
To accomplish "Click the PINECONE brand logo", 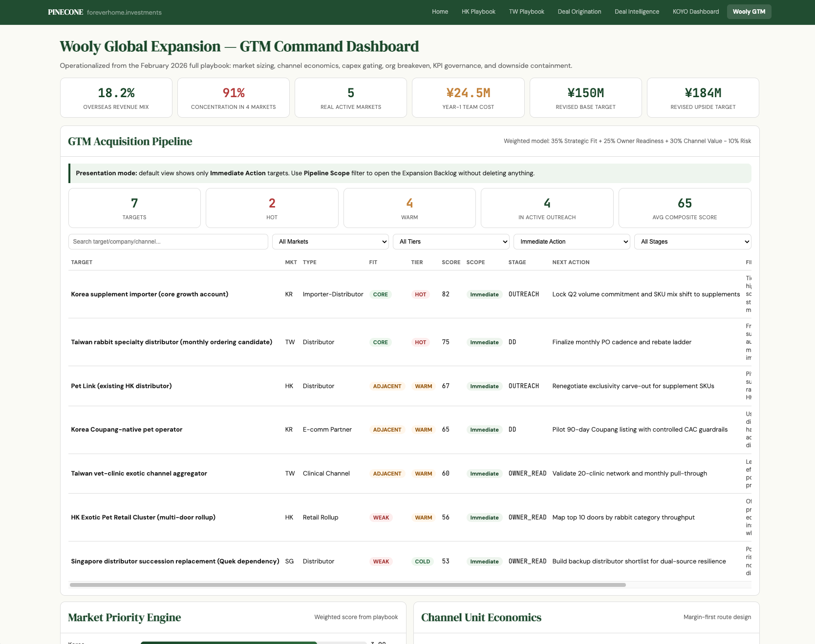I will (x=65, y=12).
